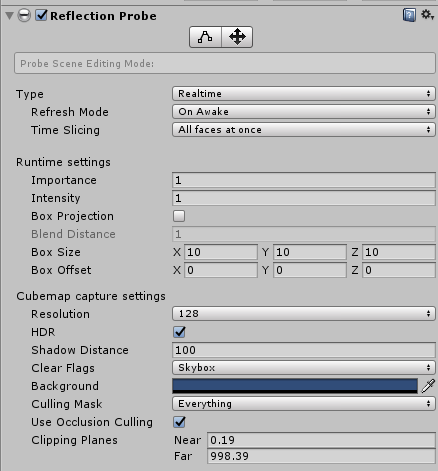Toggle Use Occlusion Culling off
The height and width of the screenshot is (471, 438).
tap(179, 422)
